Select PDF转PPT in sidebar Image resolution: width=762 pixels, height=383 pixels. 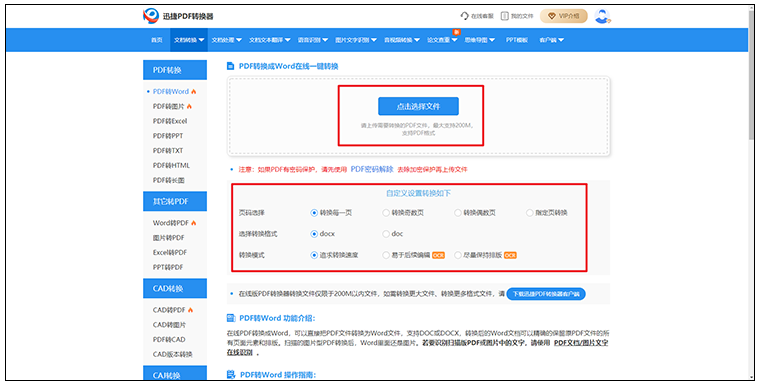(x=168, y=136)
